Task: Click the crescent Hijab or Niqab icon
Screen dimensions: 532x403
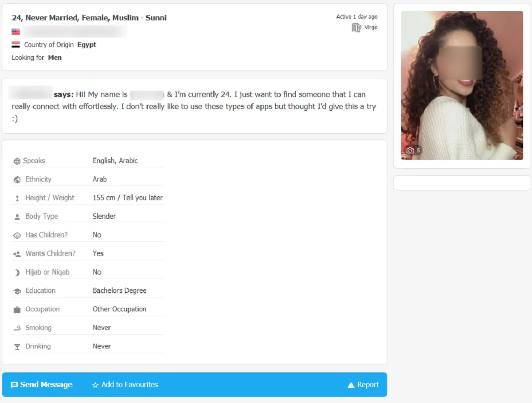Action: pyautogui.click(x=17, y=273)
